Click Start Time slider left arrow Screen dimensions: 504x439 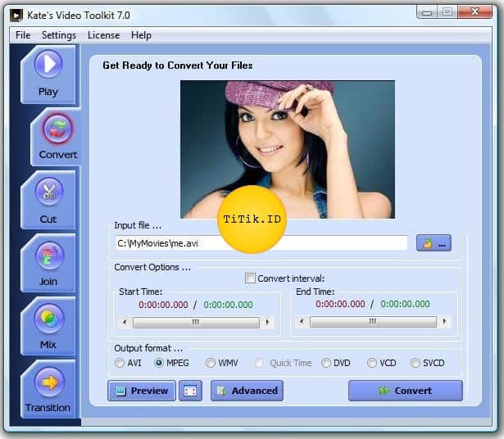point(125,322)
